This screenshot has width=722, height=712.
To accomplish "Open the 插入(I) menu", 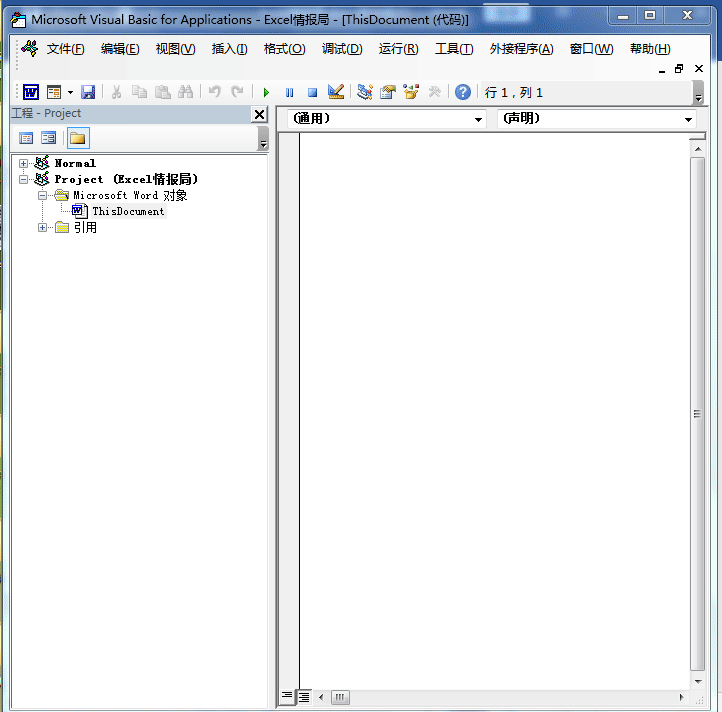I will point(229,49).
